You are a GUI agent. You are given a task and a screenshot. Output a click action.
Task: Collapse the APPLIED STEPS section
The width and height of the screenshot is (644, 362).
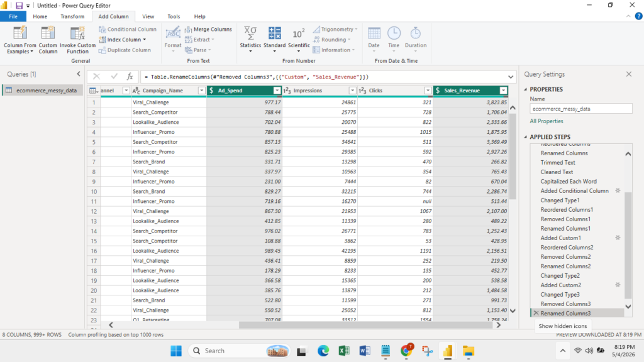pyautogui.click(x=526, y=137)
